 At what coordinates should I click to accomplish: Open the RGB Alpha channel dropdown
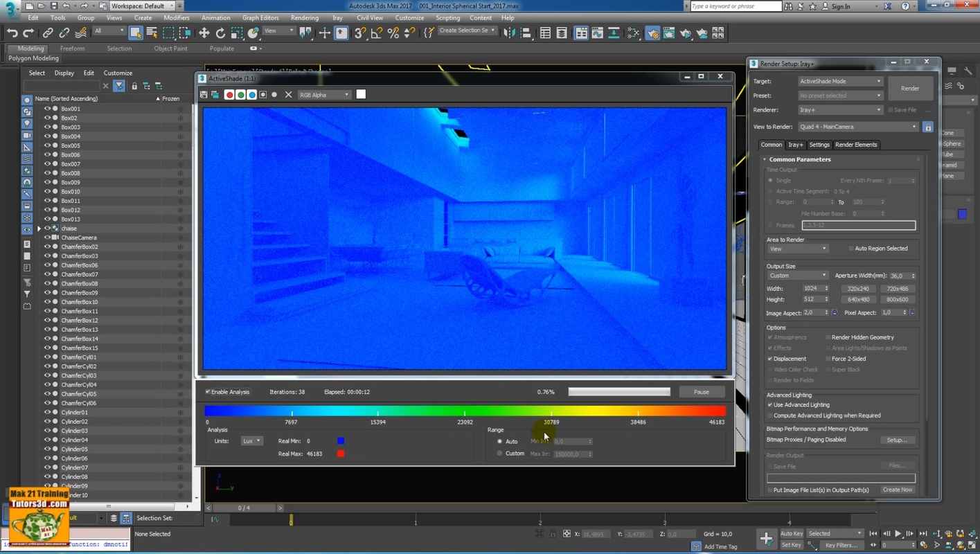[x=324, y=95]
